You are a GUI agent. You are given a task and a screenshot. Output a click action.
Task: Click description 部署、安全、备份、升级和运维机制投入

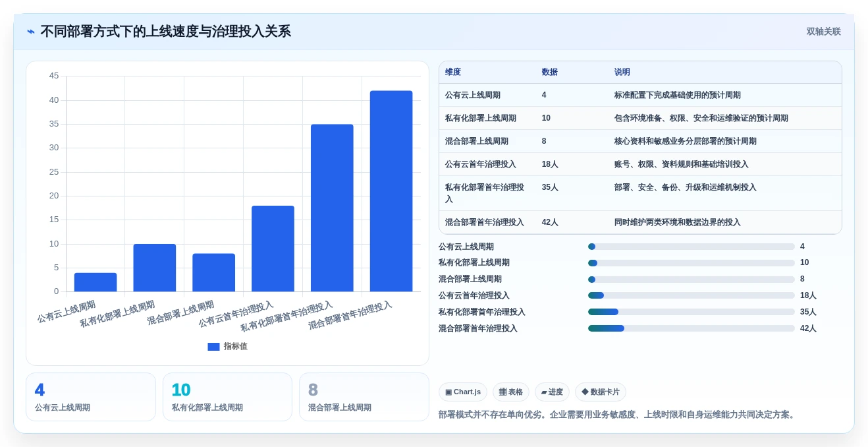pyautogui.click(x=686, y=187)
